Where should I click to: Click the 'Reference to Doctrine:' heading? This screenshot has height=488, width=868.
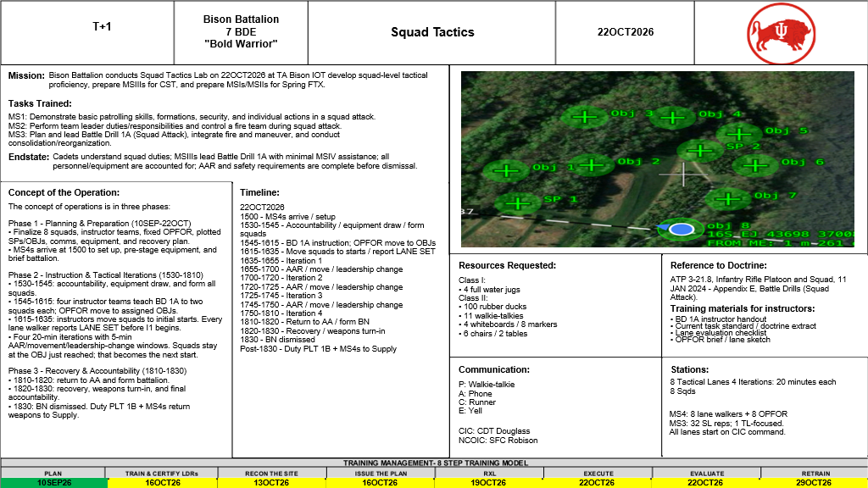point(719,265)
